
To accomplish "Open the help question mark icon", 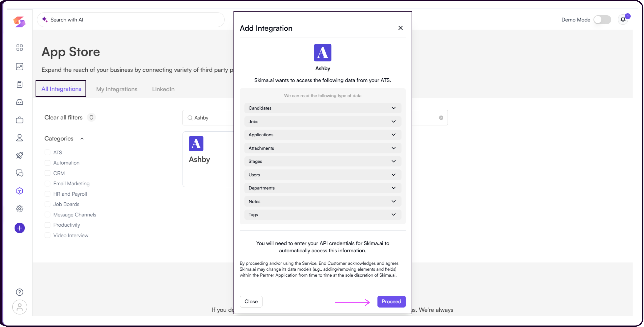I will [x=19, y=292].
